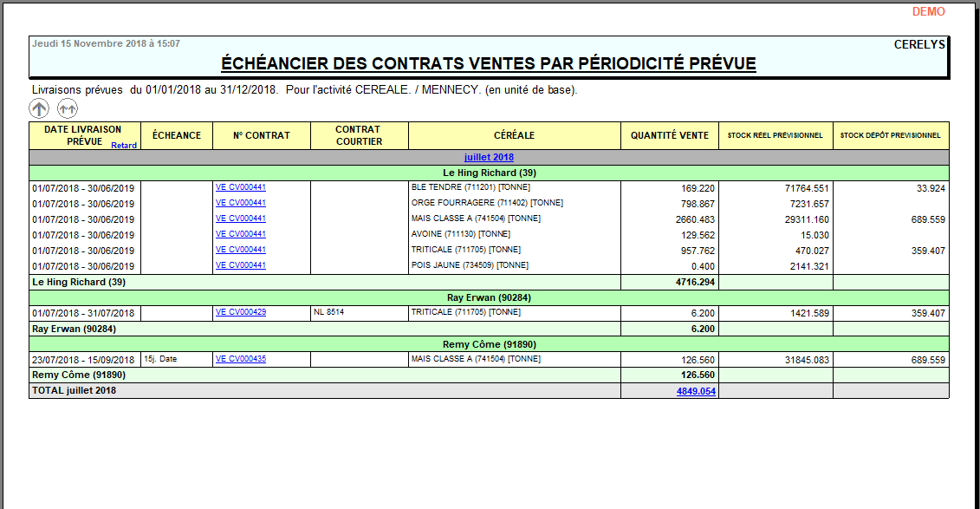Select the ÉCHEANCE column header
The width and height of the screenshot is (980, 509).
click(176, 135)
